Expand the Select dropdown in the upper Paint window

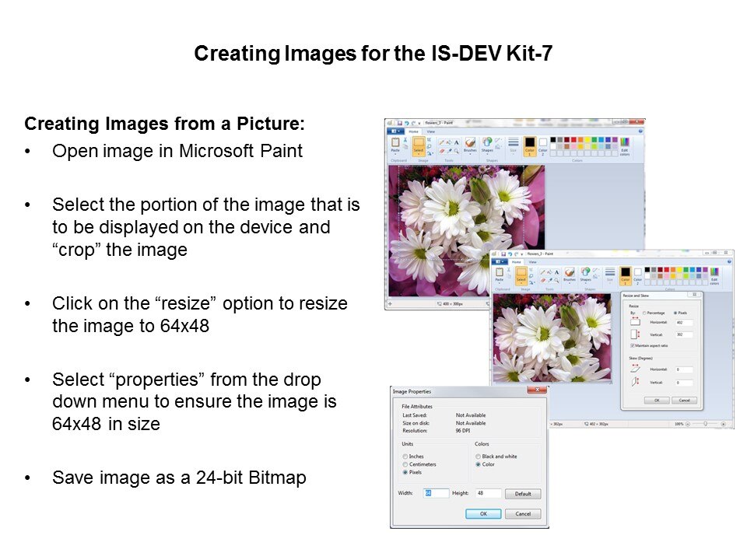[x=419, y=154]
